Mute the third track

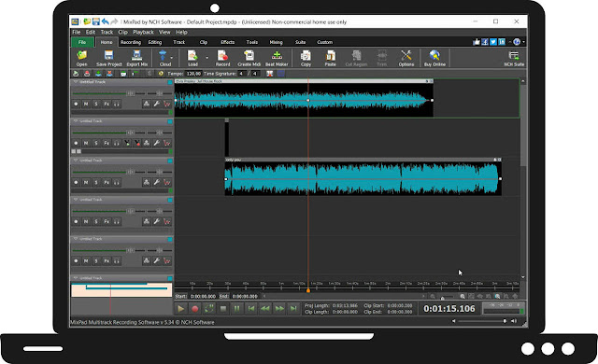[x=86, y=182]
